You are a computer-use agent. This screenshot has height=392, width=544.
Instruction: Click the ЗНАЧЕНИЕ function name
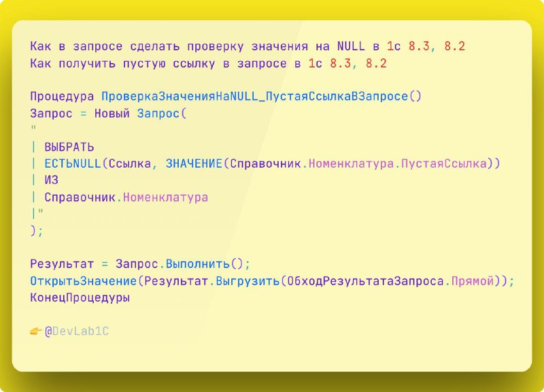(x=194, y=163)
